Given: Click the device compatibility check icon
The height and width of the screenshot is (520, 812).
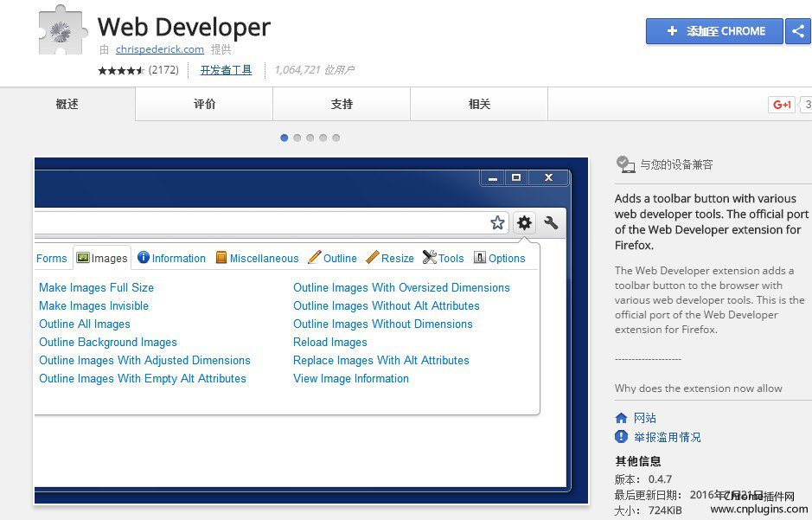Looking at the screenshot, I should (x=625, y=164).
